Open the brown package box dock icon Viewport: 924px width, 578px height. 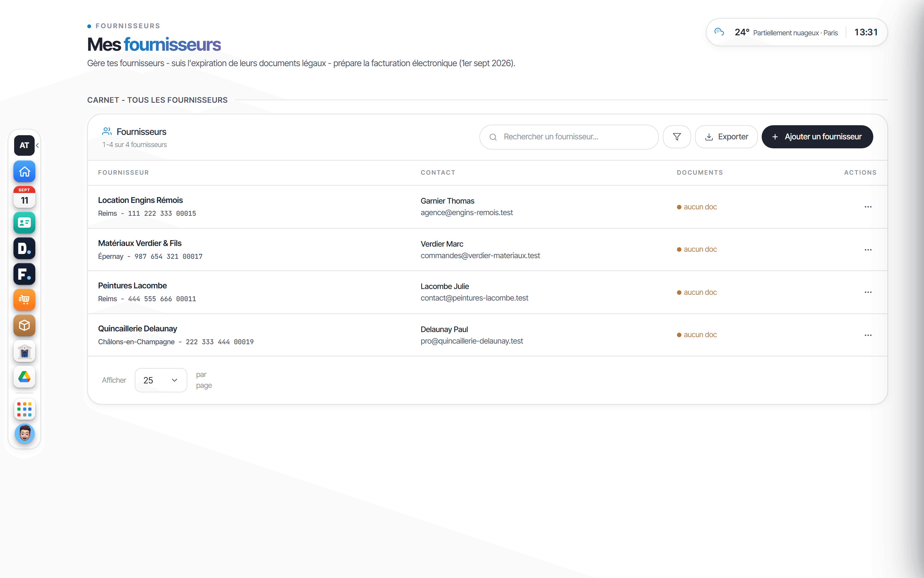click(24, 325)
